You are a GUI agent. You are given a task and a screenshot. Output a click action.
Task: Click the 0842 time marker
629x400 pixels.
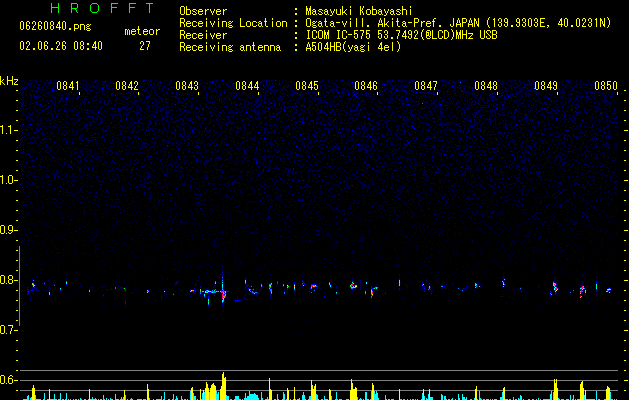pyautogui.click(x=127, y=86)
